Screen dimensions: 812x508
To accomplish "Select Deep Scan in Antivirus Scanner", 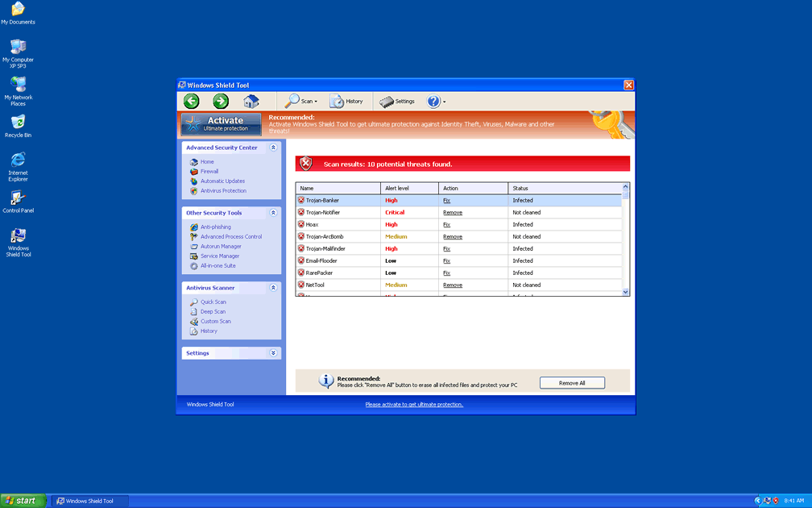I will tap(213, 312).
